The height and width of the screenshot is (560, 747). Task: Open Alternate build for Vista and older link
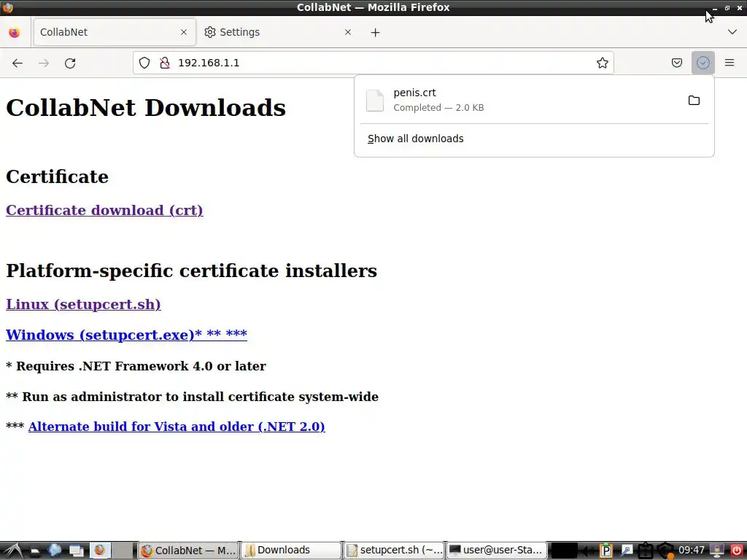[x=177, y=427]
